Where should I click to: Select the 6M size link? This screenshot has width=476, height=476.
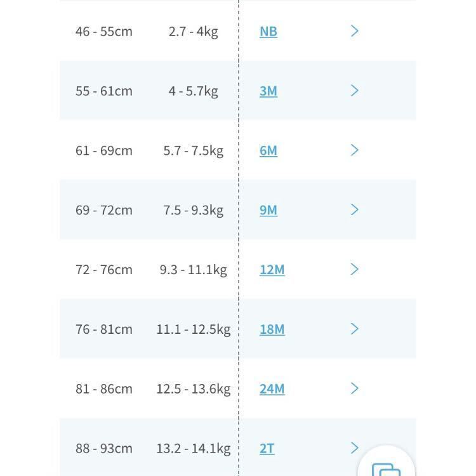268,150
